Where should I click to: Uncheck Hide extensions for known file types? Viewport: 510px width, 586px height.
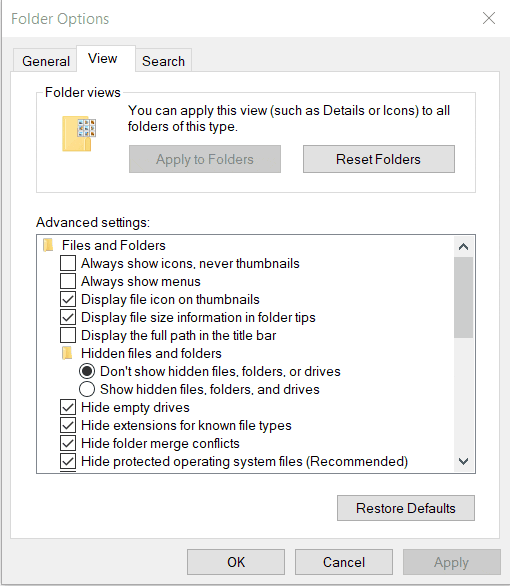pos(68,425)
